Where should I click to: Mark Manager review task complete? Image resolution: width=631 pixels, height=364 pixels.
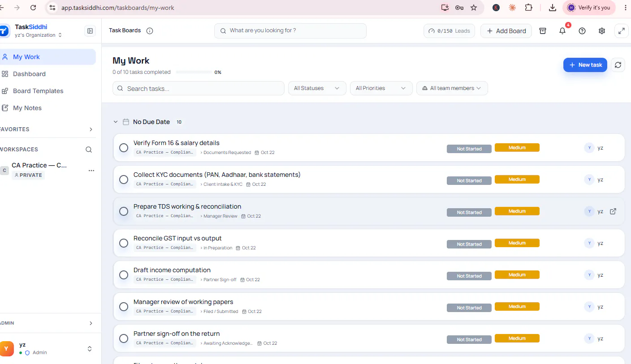(124, 307)
